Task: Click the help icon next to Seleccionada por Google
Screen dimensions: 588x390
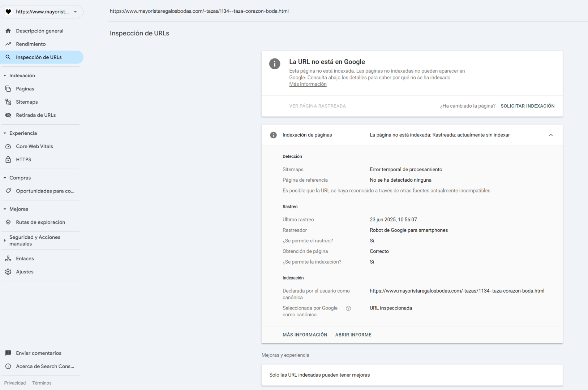Action: click(348, 308)
